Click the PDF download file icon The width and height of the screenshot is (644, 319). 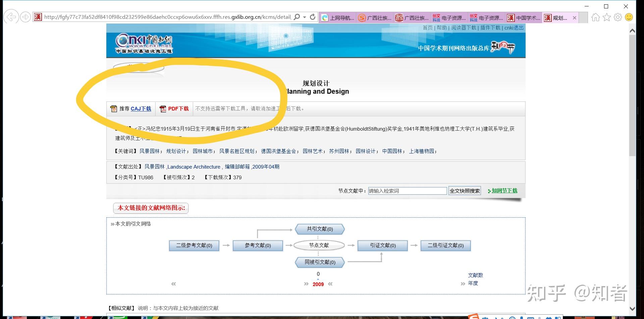[x=163, y=109]
